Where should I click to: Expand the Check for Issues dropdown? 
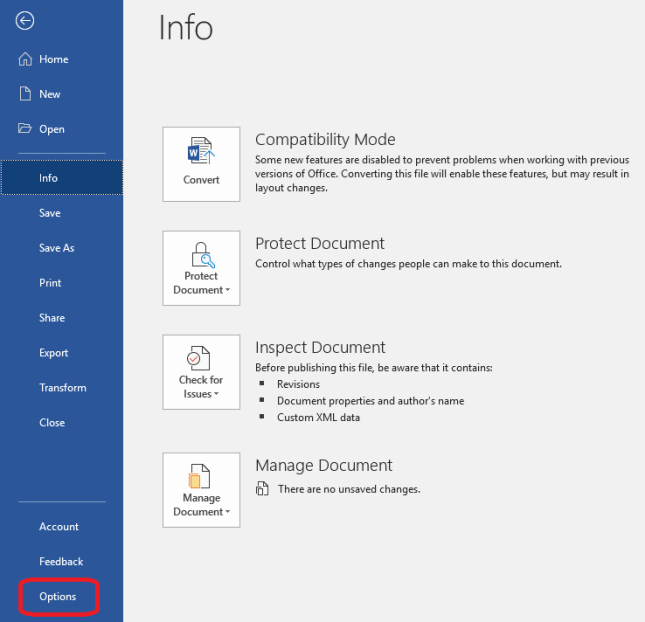click(x=216, y=395)
